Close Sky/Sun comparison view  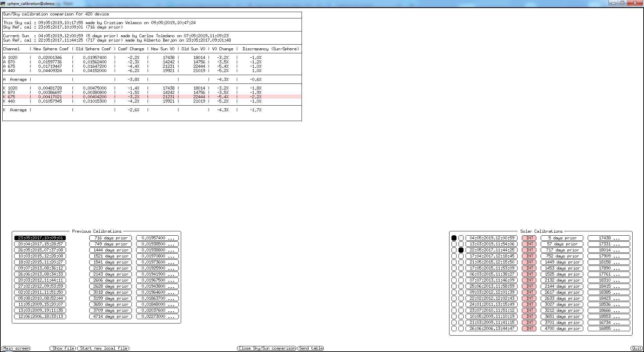[267, 348]
